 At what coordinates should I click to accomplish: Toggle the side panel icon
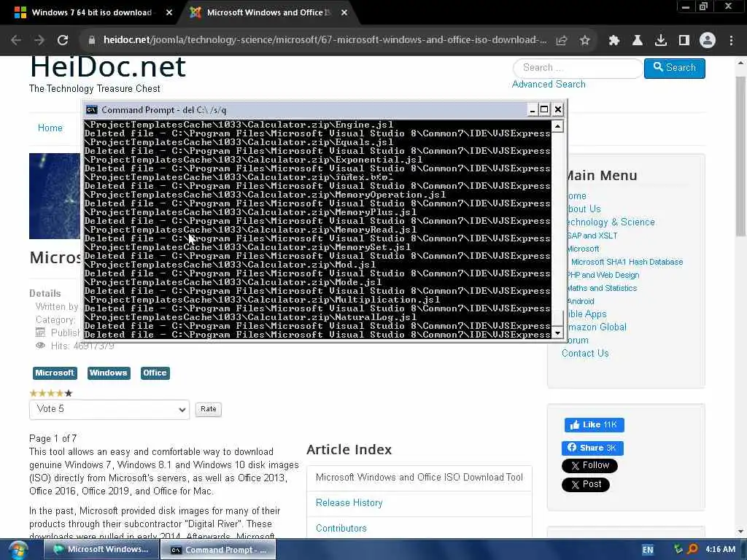[684, 41]
